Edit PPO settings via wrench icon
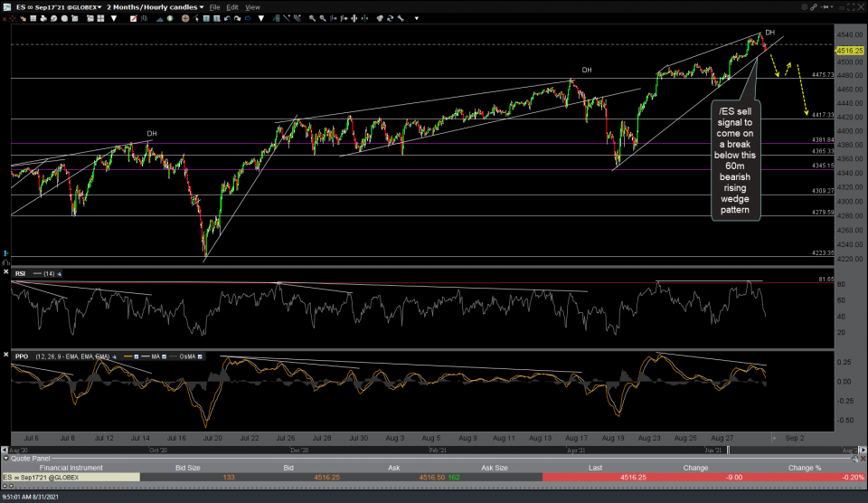 (114, 356)
